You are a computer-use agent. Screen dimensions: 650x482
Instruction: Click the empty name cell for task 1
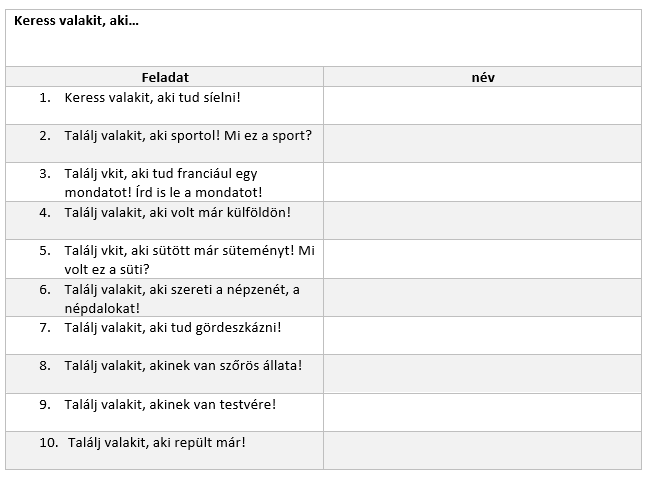tap(482, 105)
